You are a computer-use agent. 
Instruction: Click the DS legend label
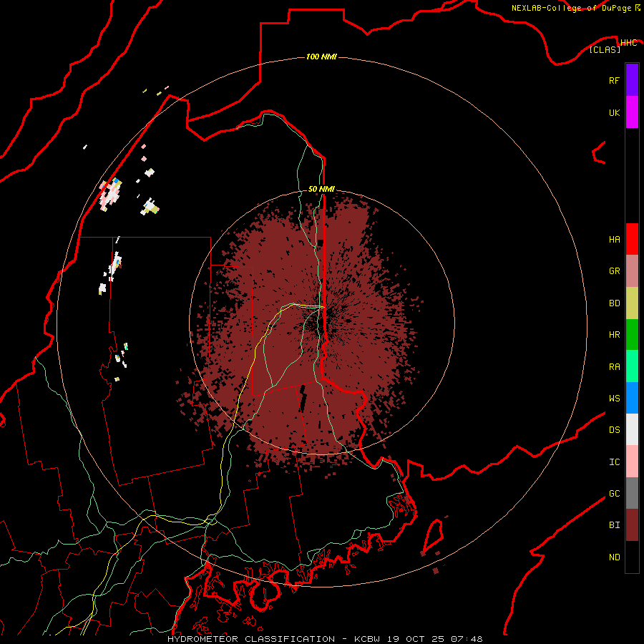[x=614, y=429]
